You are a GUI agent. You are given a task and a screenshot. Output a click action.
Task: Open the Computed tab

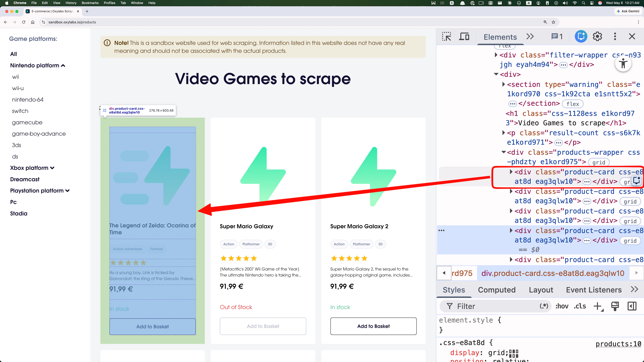click(x=497, y=290)
